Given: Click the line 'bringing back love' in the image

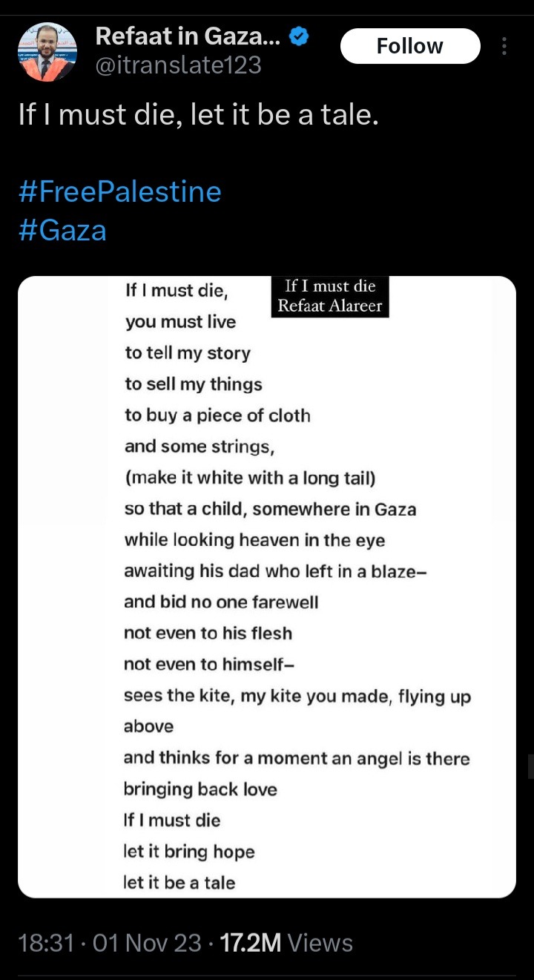Looking at the screenshot, I should (200, 789).
